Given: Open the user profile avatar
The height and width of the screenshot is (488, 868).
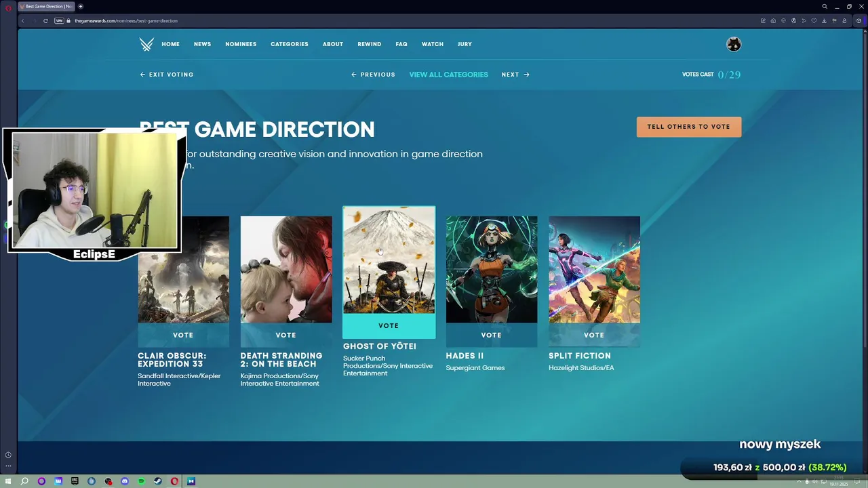Looking at the screenshot, I should [734, 44].
